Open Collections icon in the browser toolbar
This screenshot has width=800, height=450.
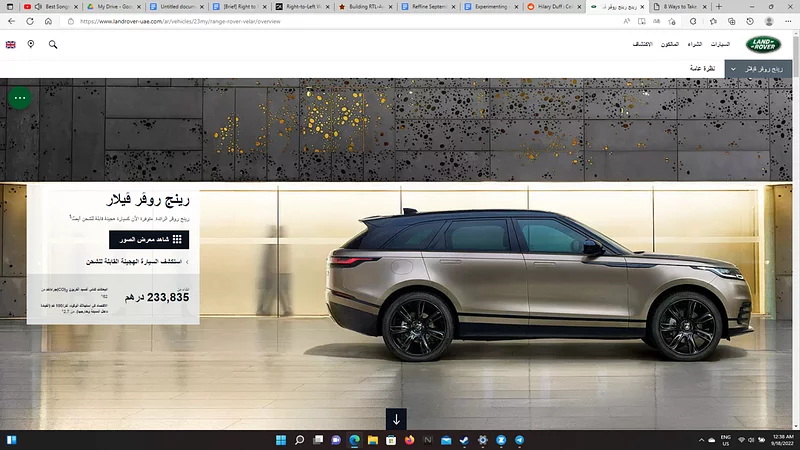coord(732,21)
